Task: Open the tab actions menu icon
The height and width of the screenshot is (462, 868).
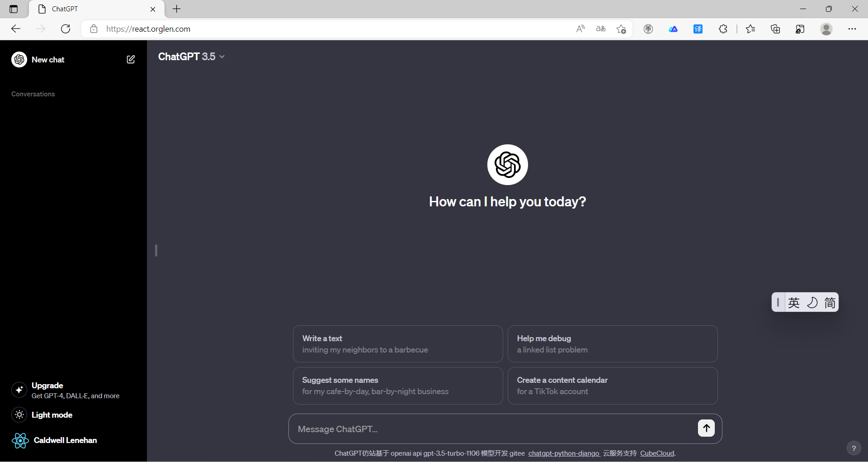Action: 14,9
